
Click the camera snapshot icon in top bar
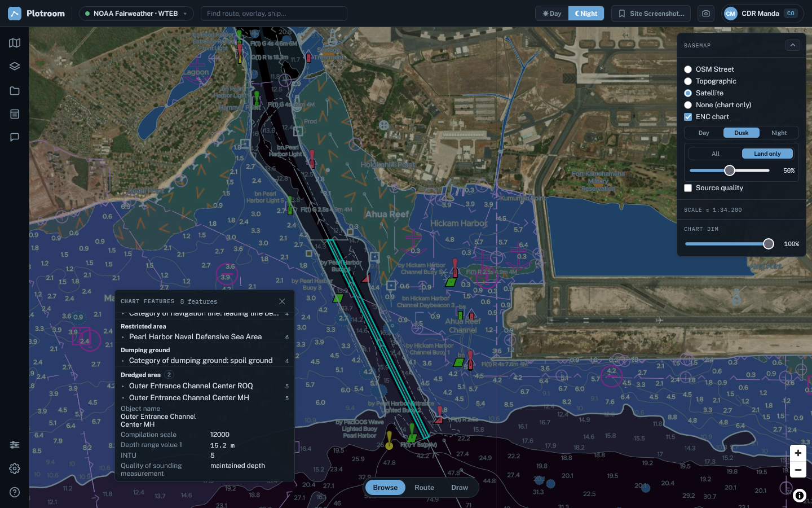point(706,14)
